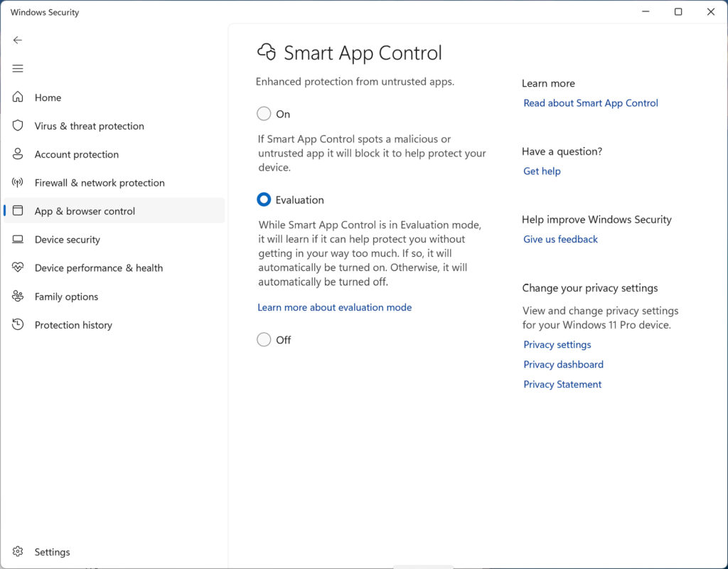Click the Virus & threat protection shield icon
The image size is (728, 569).
coord(18,125)
